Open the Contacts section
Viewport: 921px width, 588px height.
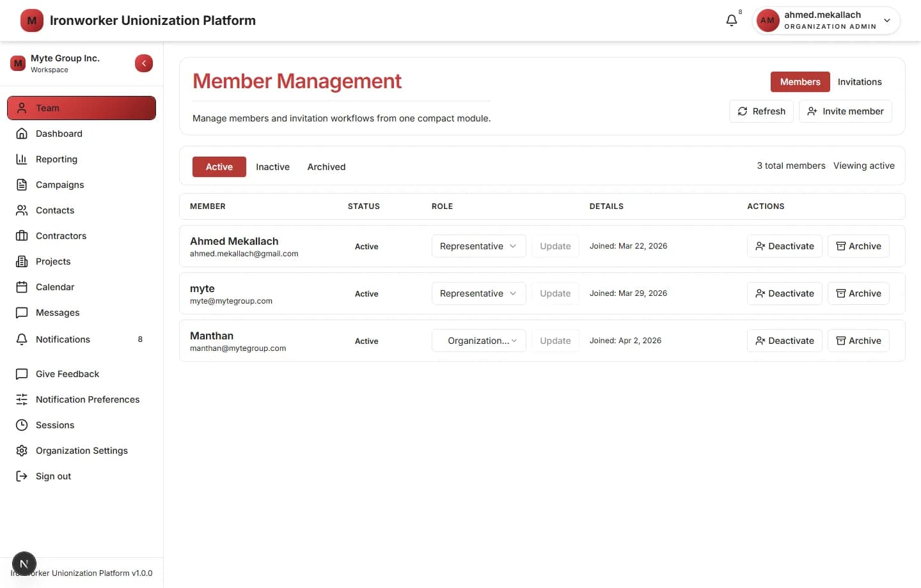point(81,210)
